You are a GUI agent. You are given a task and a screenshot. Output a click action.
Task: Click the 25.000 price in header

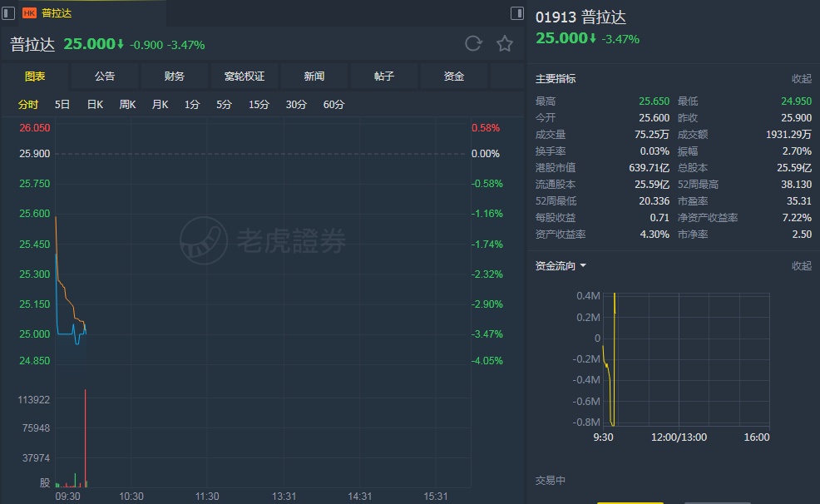[89, 44]
